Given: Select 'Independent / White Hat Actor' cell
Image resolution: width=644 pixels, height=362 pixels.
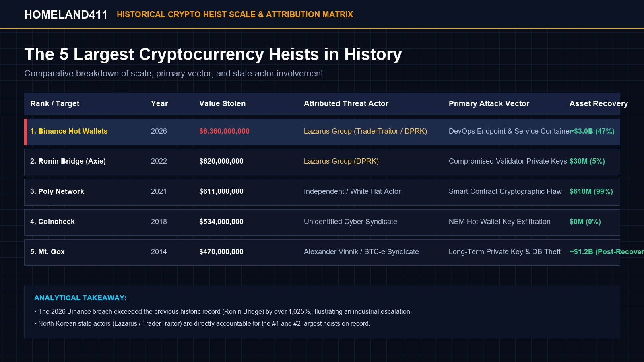Looking at the screenshot, I should tap(352, 191).
